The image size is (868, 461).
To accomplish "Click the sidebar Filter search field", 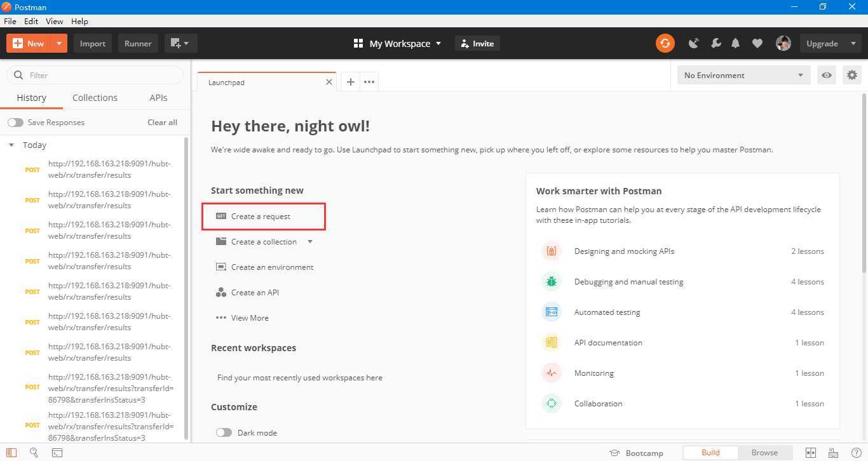I will coord(95,75).
